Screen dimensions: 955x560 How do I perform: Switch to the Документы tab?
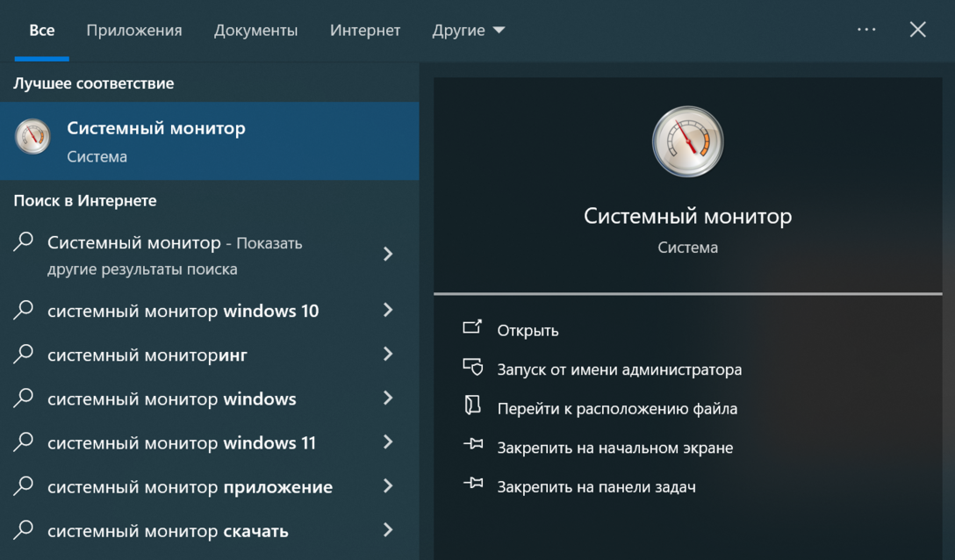click(x=255, y=30)
